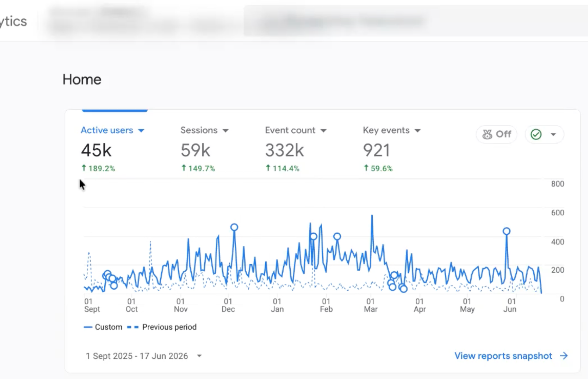The height and width of the screenshot is (379, 588).
Task: Click the Custom series legend entry
Action: coord(103,327)
